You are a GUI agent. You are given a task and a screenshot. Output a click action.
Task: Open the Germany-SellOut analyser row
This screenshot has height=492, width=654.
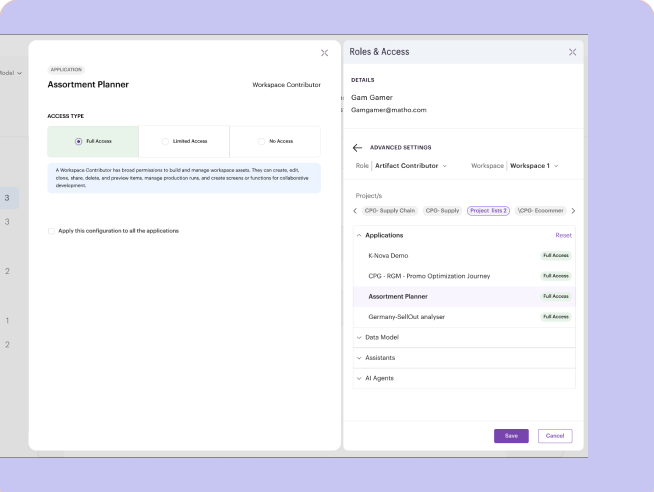(x=464, y=317)
